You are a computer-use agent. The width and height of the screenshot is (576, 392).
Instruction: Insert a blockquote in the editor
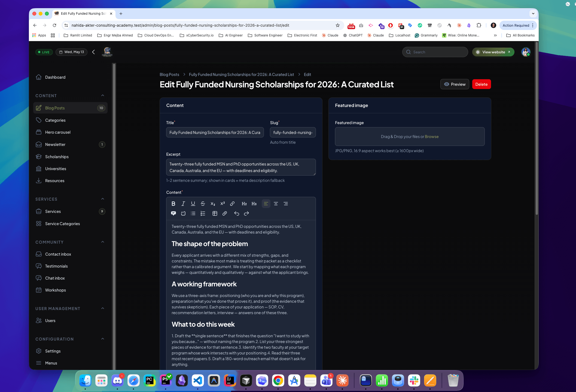[173, 213]
